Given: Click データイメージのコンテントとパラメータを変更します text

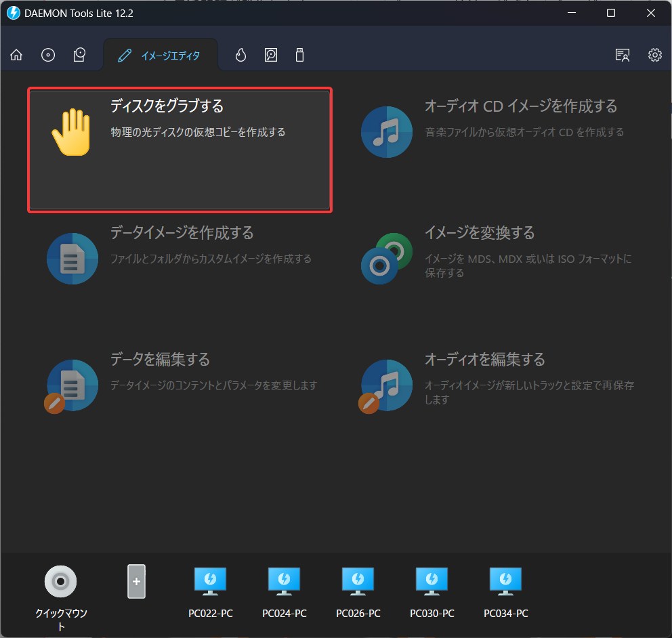Looking at the screenshot, I should [x=214, y=385].
